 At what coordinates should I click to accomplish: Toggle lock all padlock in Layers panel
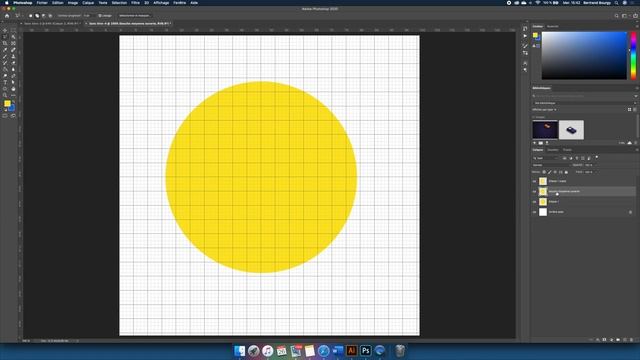pyautogui.click(x=566, y=172)
